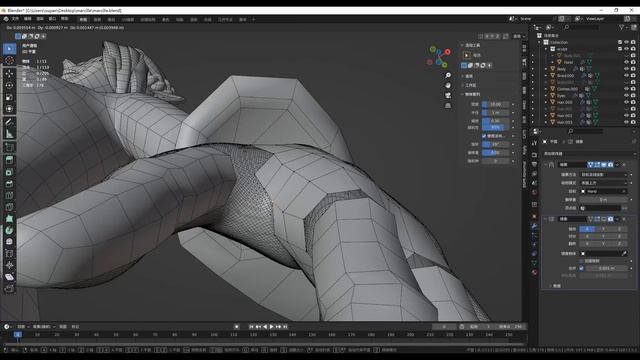
Task: Select the Shear tool
Action: click(9, 277)
